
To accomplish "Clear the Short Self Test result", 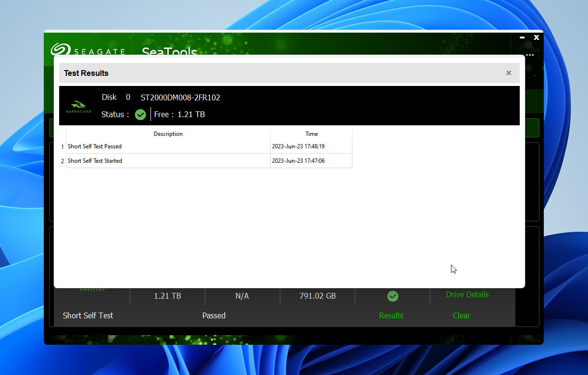I will (x=462, y=315).
